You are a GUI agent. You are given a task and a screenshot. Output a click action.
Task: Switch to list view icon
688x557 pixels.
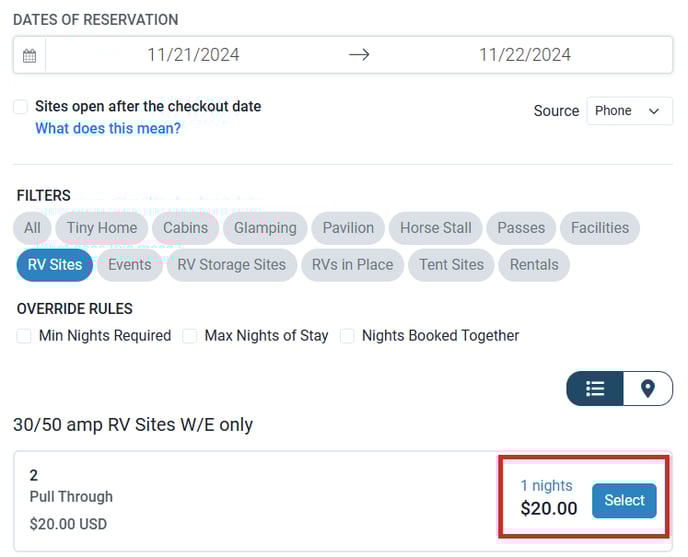tap(595, 388)
